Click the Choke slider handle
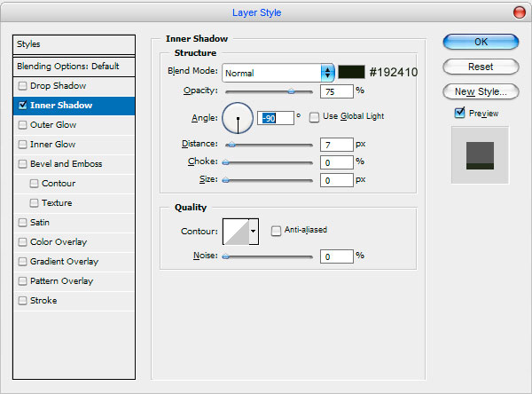Screen dimensions: 532x394 [225, 162]
